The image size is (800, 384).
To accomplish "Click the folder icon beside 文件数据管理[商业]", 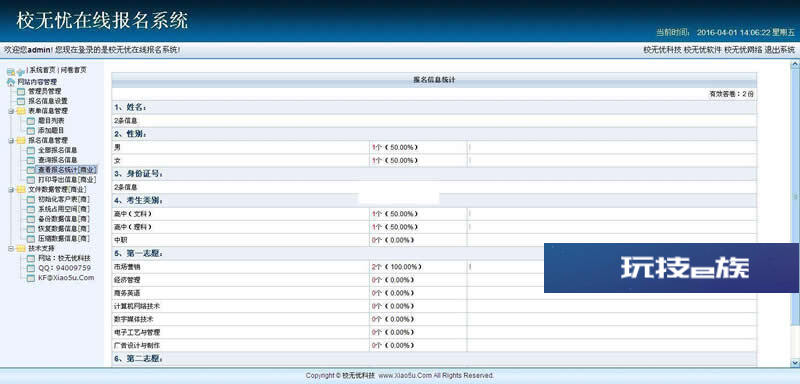I will coord(21,190).
